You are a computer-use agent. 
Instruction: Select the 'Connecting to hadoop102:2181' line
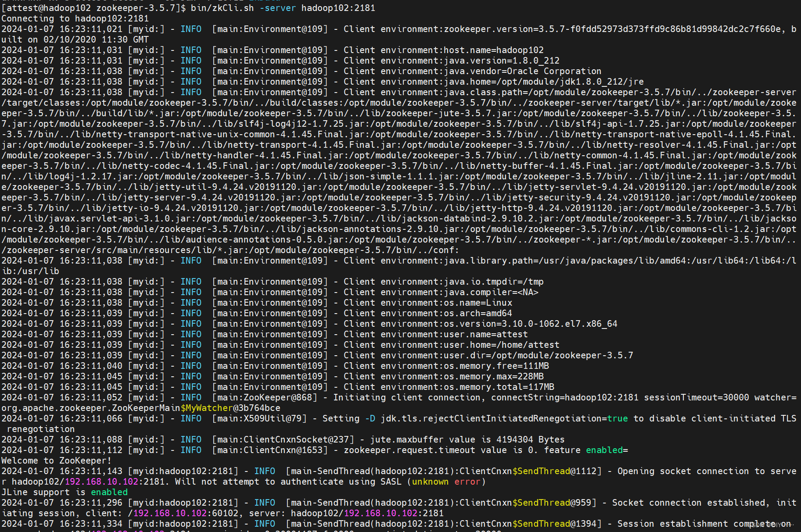[75, 18]
